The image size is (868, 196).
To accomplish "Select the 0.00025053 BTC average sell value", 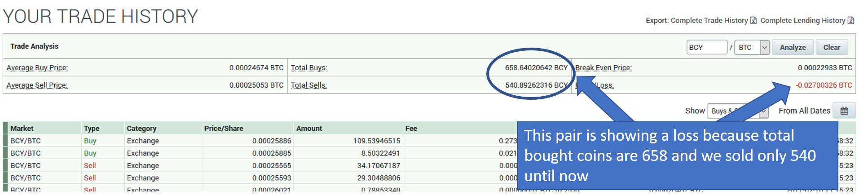I will [256, 85].
